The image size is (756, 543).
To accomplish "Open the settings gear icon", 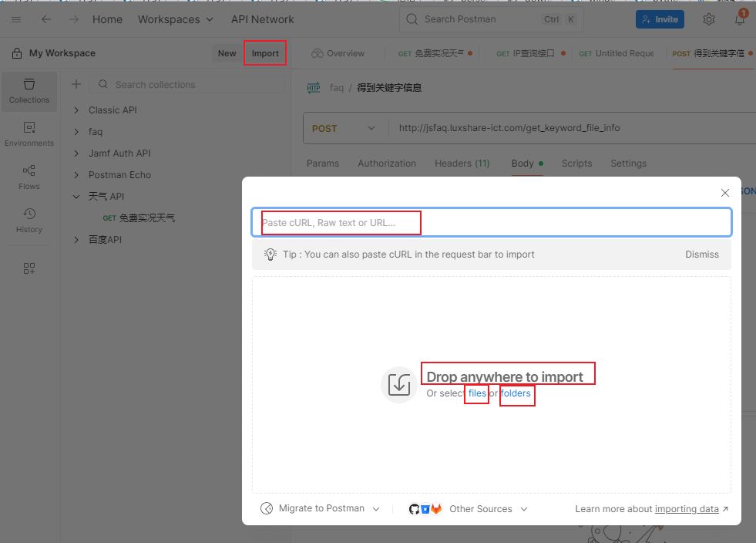I will point(709,19).
